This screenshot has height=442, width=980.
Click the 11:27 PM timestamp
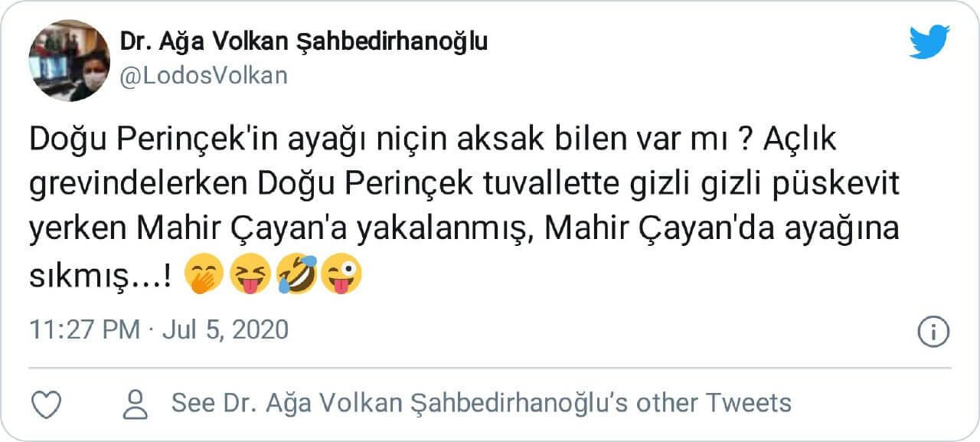(84, 330)
